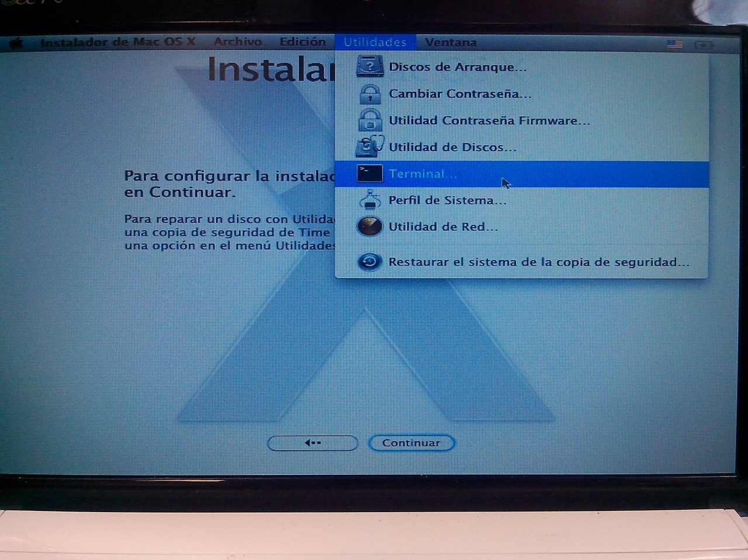
Task: Open Instalador de Mac OS X menu
Action: tap(117, 42)
